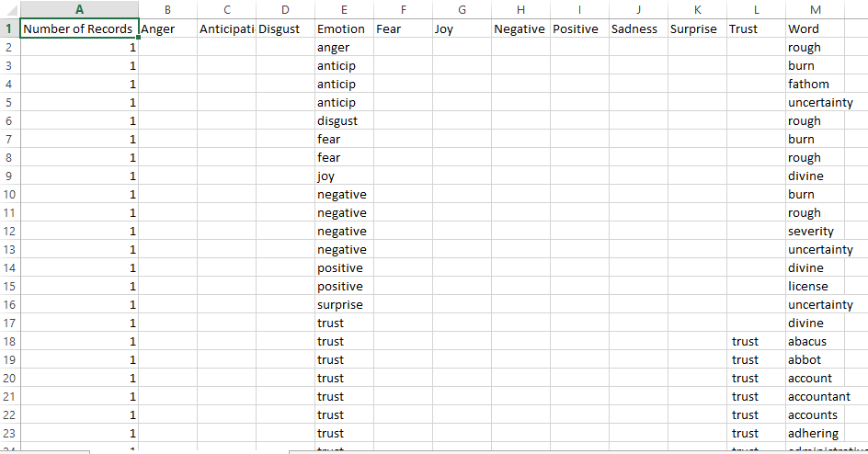Image resolution: width=868 pixels, height=454 pixels.
Task: Select the 'Number of Records' header cell
Action: [79, 28]
